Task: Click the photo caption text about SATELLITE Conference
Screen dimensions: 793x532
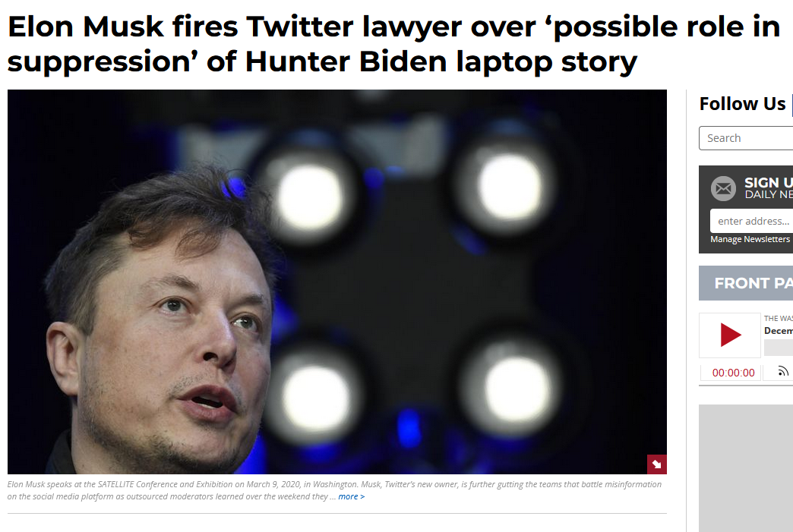Action: coord(334,490)
